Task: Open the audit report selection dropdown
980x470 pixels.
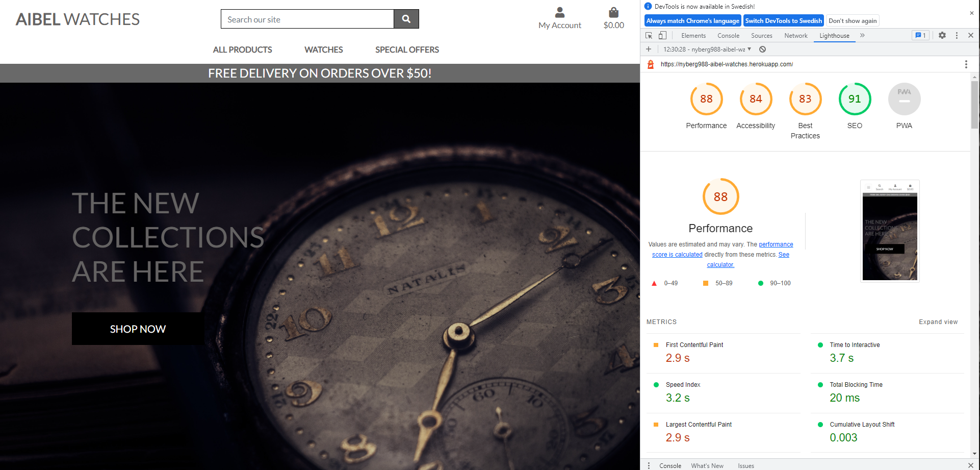Action: point(750,49)
